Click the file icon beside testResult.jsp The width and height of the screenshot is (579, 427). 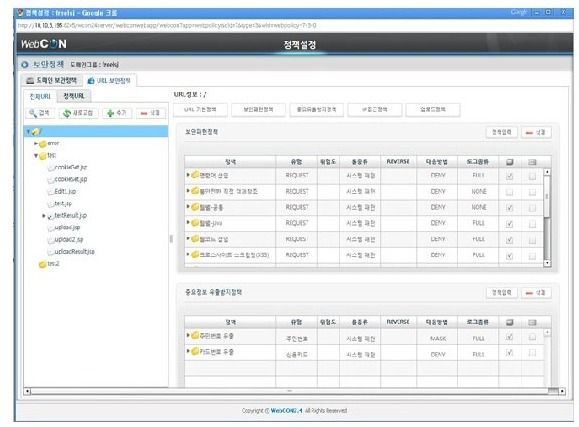point(51,216)
